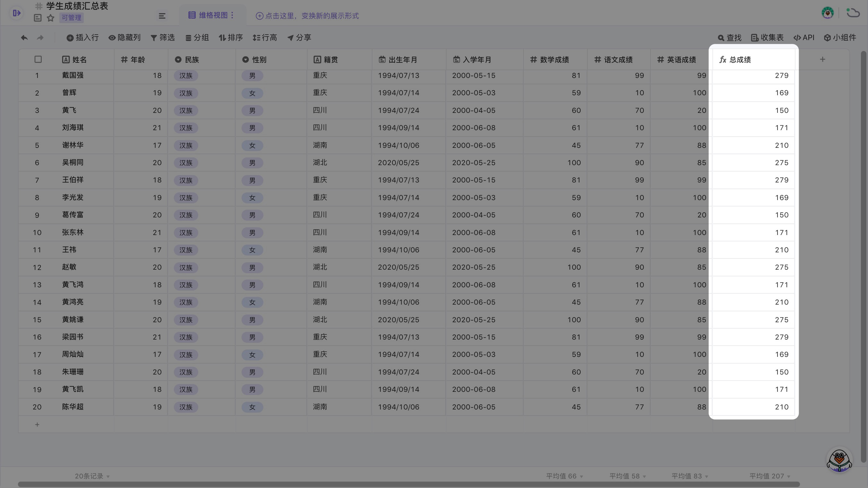The width and height of the screenshot is (868, 488).
Task: Tick the select-all rows checkbox
Action: (38, 60)
